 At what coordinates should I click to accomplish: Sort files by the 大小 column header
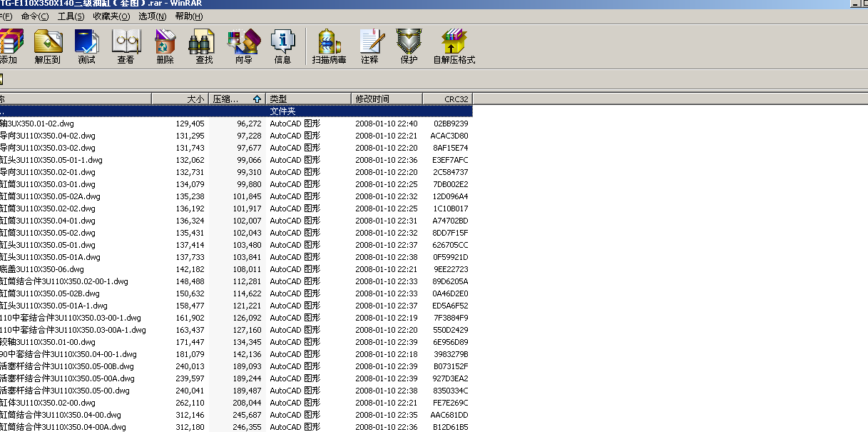click(x=193, y=99)
